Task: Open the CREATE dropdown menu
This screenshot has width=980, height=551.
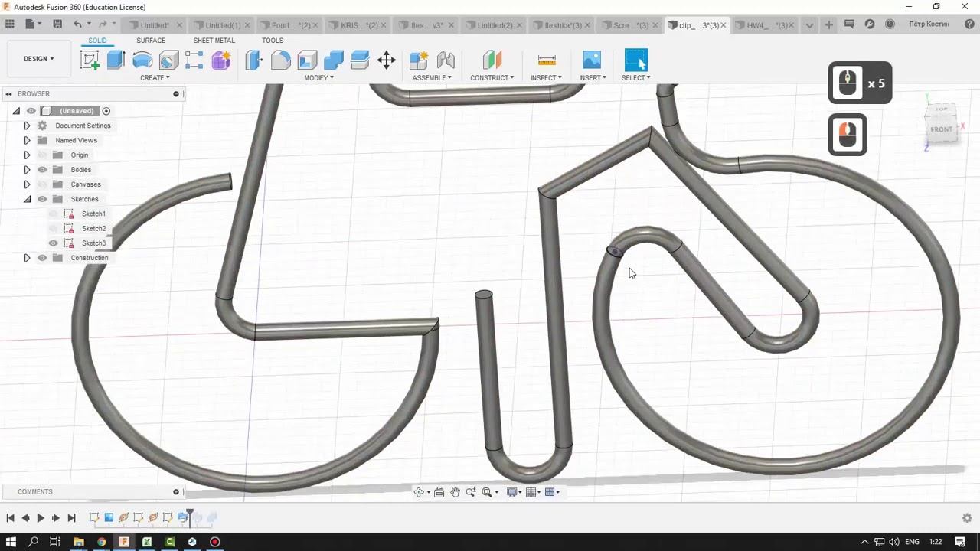Action: tap(155, 77)
